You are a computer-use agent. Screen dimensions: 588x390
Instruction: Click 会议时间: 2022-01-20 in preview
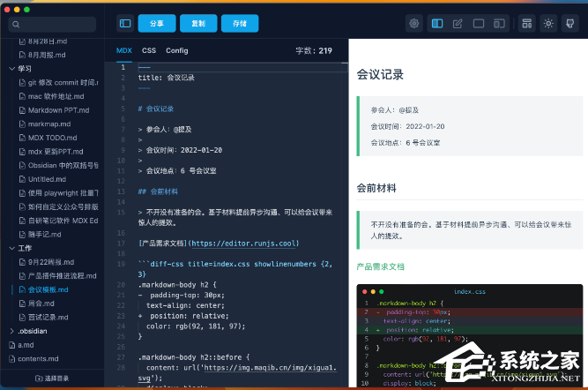point(407,126)
